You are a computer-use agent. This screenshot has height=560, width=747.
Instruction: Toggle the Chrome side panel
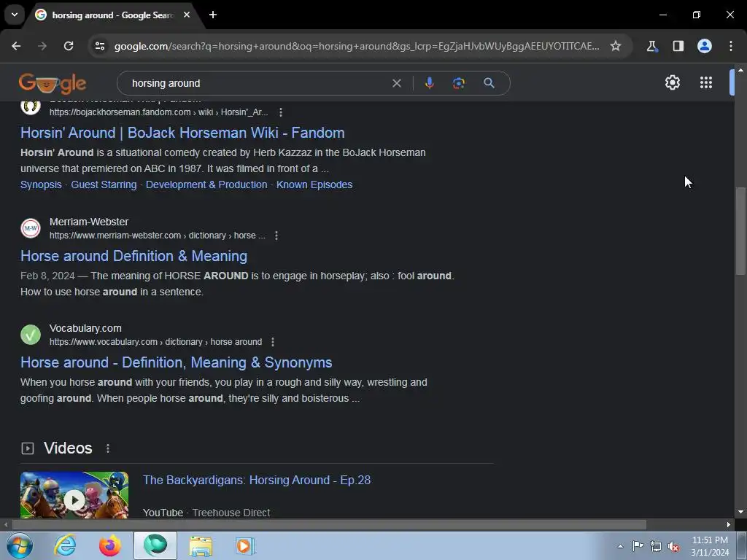point(678,46)
